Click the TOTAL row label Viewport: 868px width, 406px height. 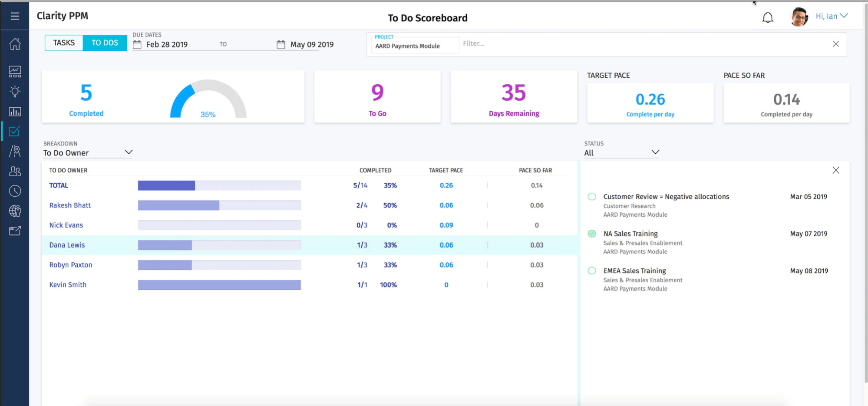(x=59, y=185)
